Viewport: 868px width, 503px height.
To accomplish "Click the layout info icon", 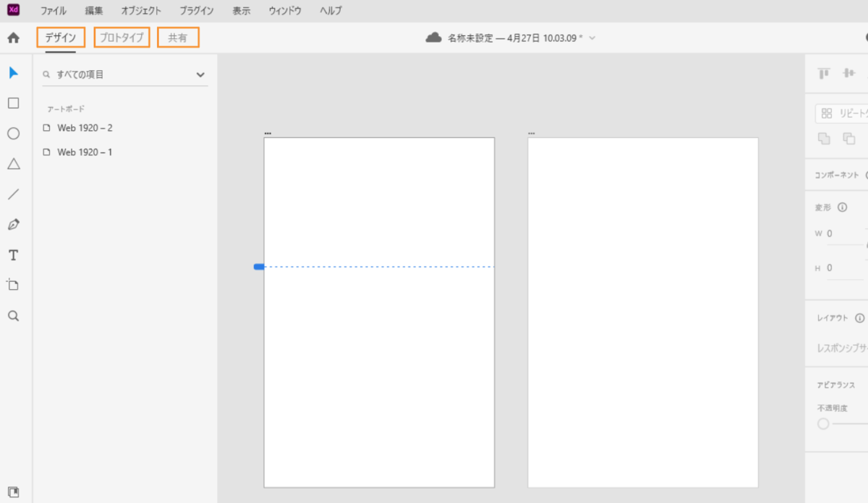I will click(x=859, y=318).
